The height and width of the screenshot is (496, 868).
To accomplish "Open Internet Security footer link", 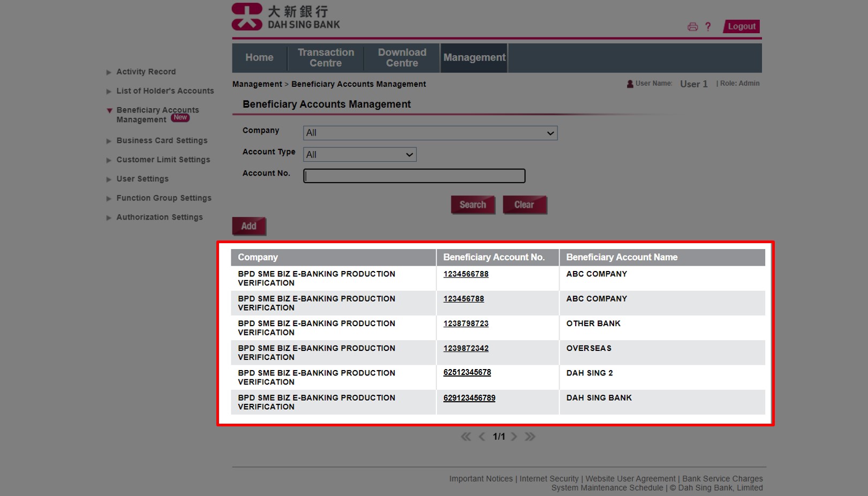I will pyautogui.click(x=549, y=479).
